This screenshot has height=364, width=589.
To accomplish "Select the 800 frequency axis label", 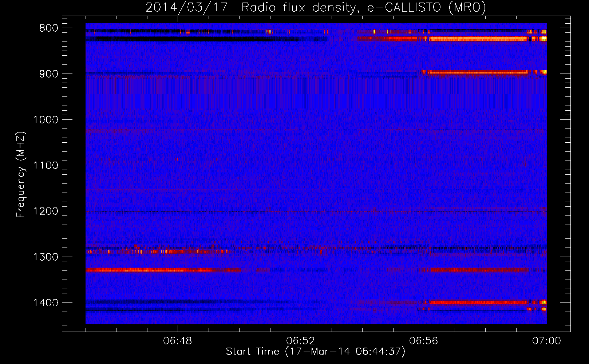I will pos(49,28).
